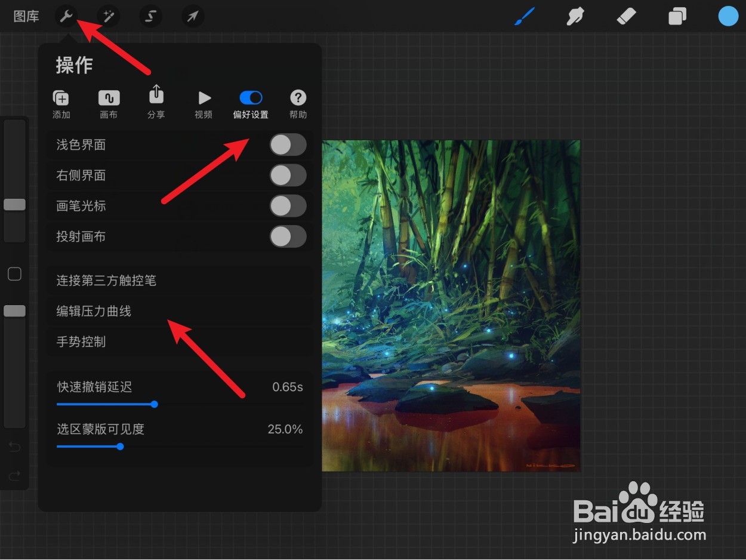746x560 pixels.
Task: Click the 操作 panel title
Action: 75,65
